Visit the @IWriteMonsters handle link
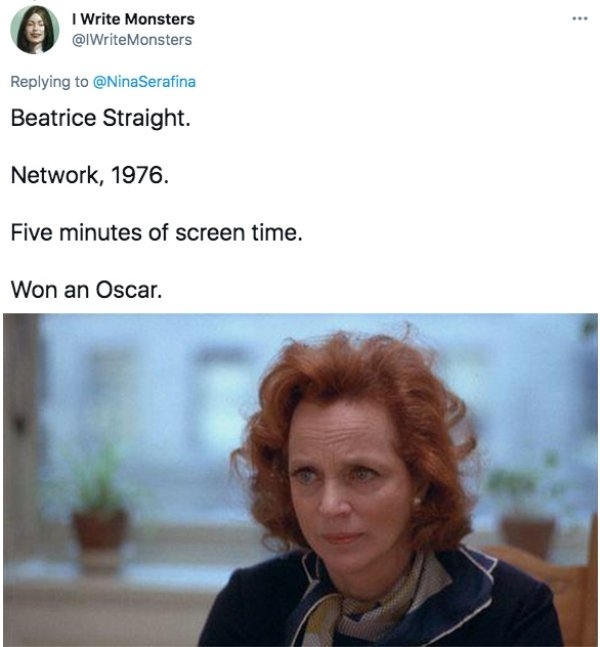Screen dimensions: 600x647 pyautogui.click(x=132, y=40)
